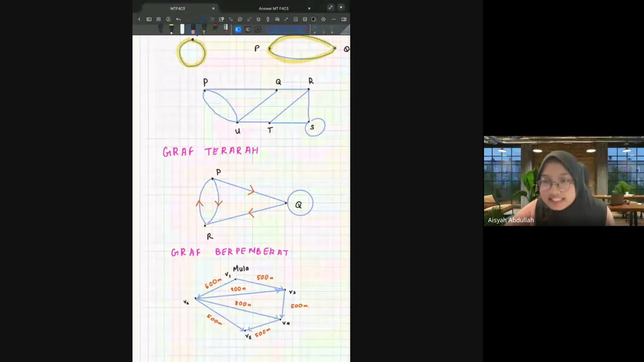The height and width of the screenshot is (362, 644).
Task: Pick the blue selected color swatch
Action: pyautogui.click(x=238, y=30)
